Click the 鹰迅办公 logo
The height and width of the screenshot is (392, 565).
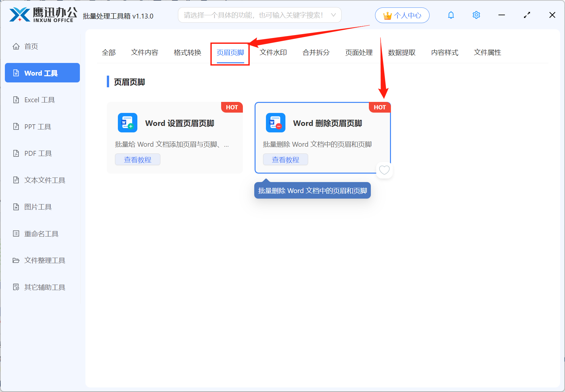(x=42, y=14)
